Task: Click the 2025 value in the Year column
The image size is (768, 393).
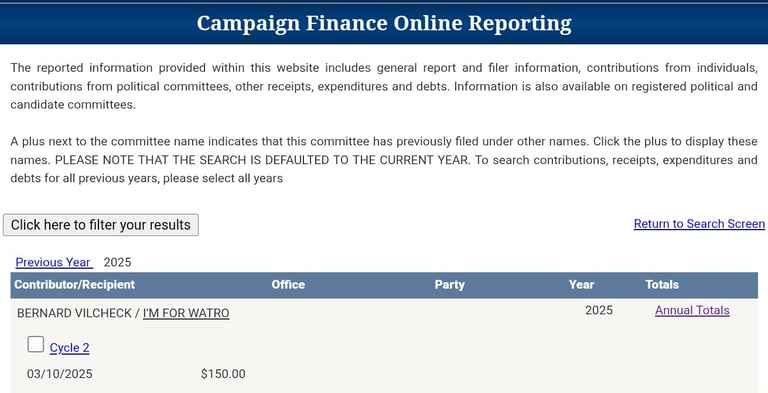Action: [x=599, y=311]
